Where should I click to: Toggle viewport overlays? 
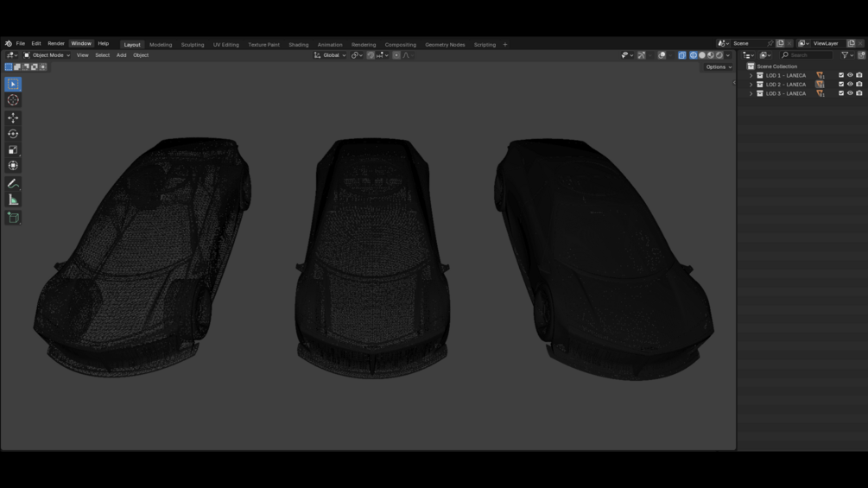coord(662,55)
